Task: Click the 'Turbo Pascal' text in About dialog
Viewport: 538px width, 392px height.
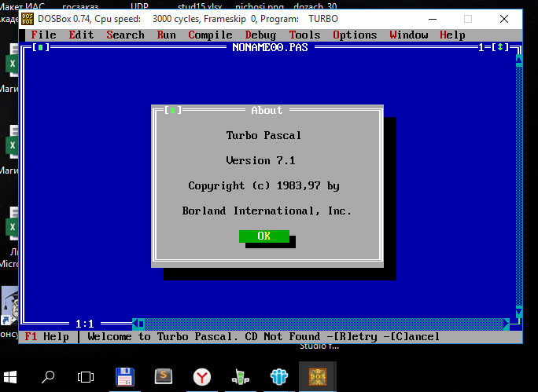Action: pos(263,135)
